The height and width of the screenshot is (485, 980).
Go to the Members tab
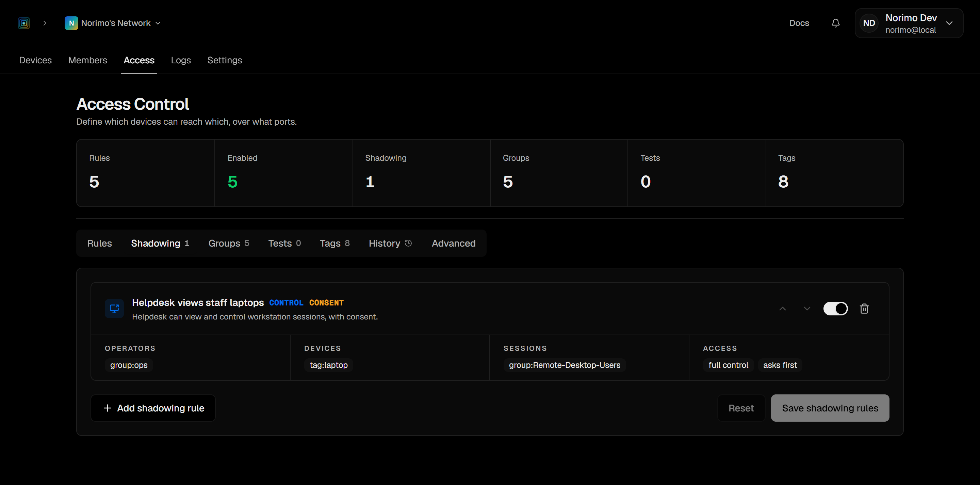tap(87, 60)
